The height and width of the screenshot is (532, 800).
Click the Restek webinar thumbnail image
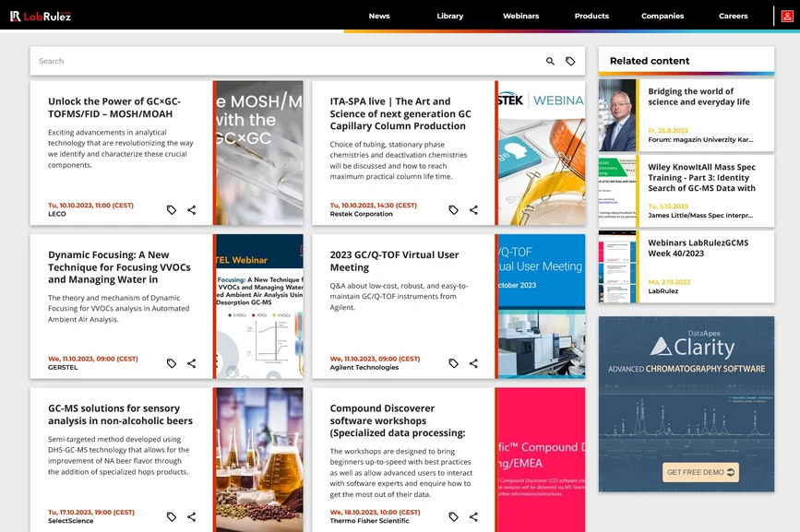pyautogui.click(x=542, y=153)
